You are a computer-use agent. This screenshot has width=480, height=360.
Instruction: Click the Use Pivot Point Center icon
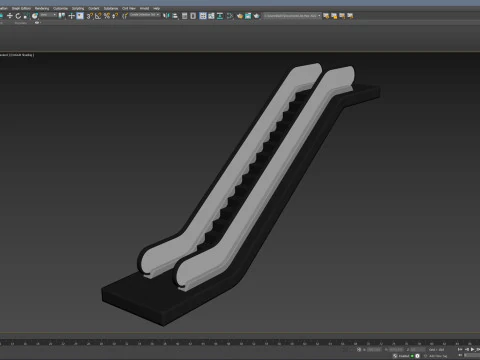(x=62, y=16)
